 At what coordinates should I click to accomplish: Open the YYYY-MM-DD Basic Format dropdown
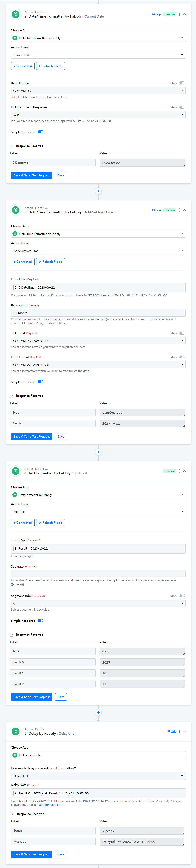coord(98,91)
